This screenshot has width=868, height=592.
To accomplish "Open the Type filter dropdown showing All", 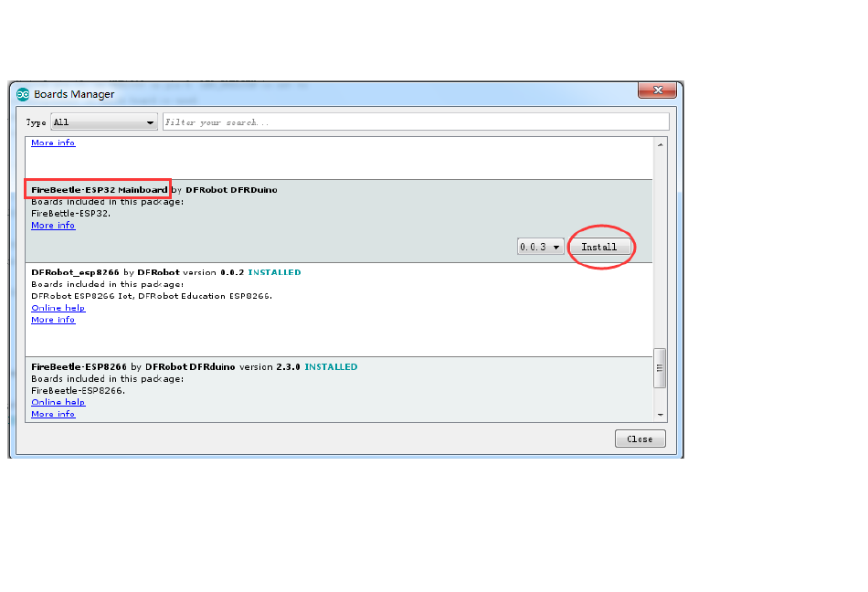I will (104, 122).
